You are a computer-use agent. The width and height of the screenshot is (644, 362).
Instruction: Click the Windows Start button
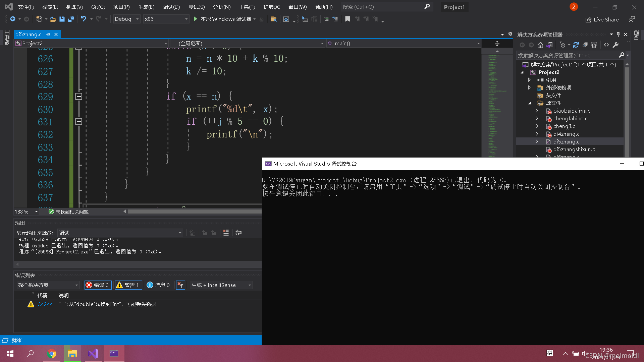10,354
